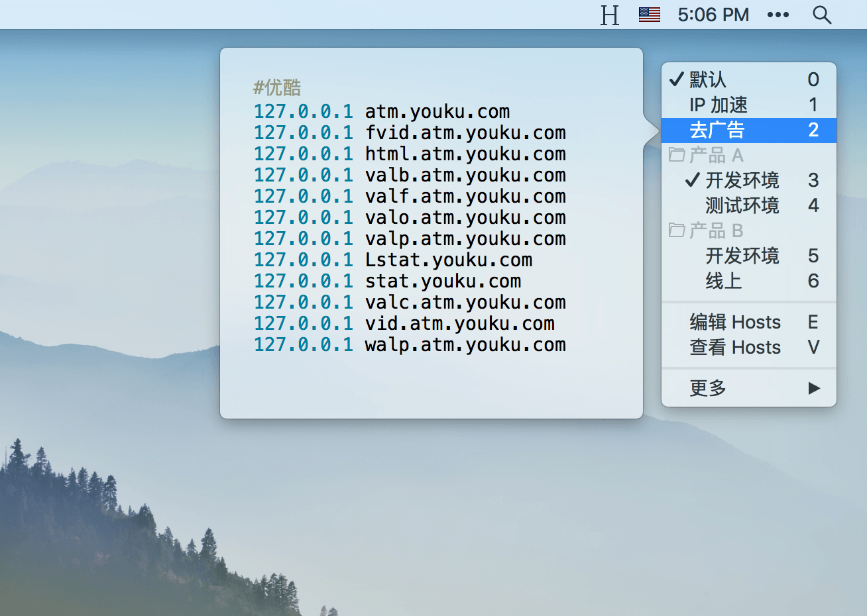Click the valc.atm.youku.com entry
Screen dimensions: 867x616
[410, 302]
